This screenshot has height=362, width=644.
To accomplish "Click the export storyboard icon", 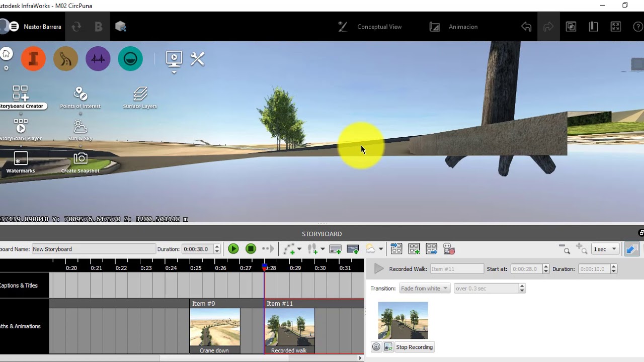I will (431, 249).
